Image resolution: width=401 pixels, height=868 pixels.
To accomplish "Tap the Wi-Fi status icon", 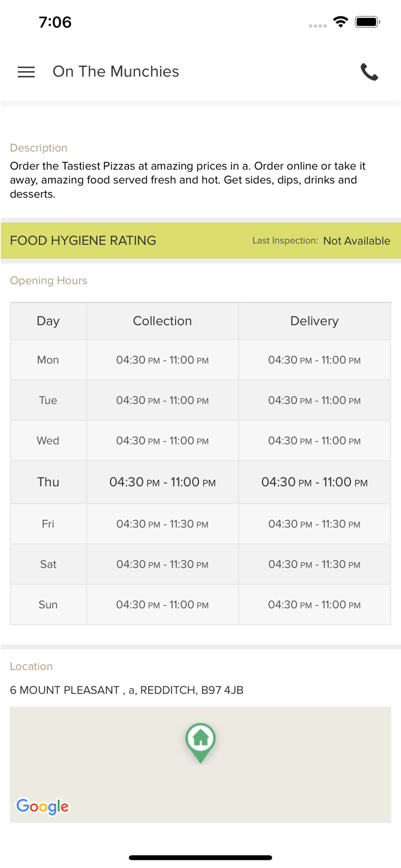I will 340,22.
